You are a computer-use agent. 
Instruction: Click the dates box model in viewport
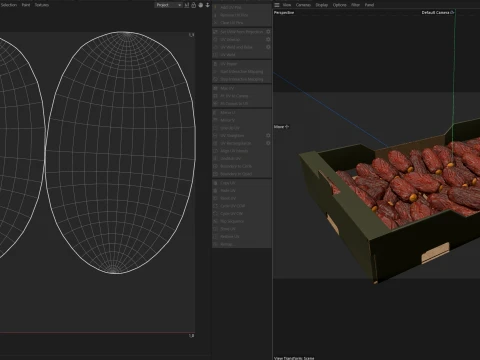tap(390, 200)
